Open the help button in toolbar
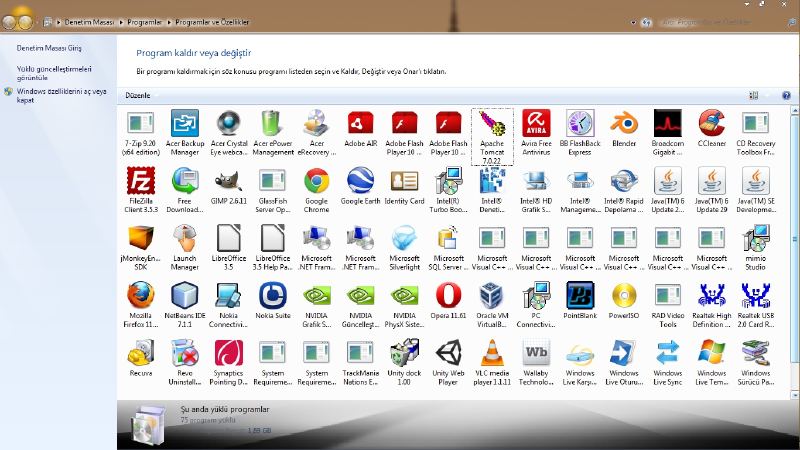The height and width of the screenshot is (450, 800). point(786,95)
